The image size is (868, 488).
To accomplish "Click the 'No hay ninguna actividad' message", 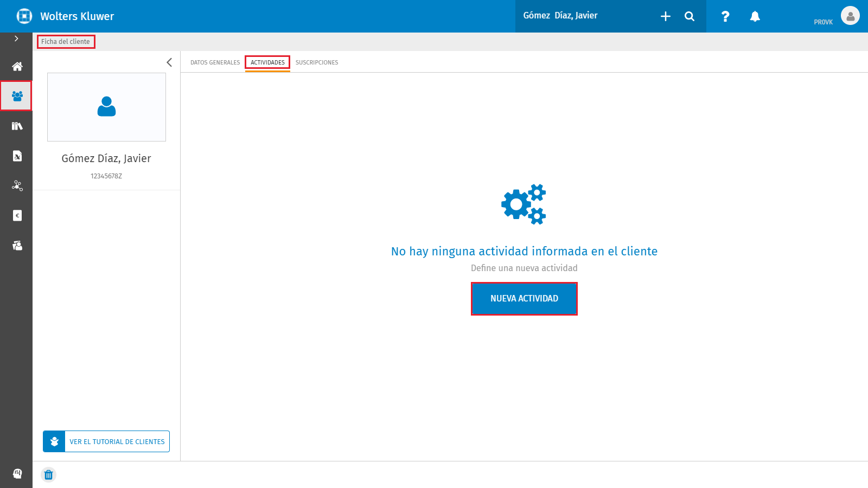I will 524,251.
